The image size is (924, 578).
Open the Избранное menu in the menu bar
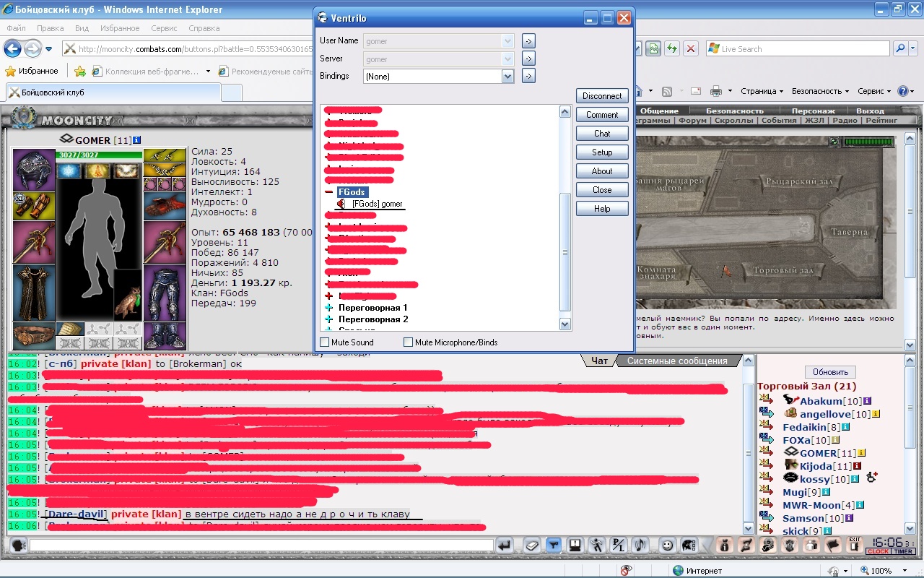(120, 28)
